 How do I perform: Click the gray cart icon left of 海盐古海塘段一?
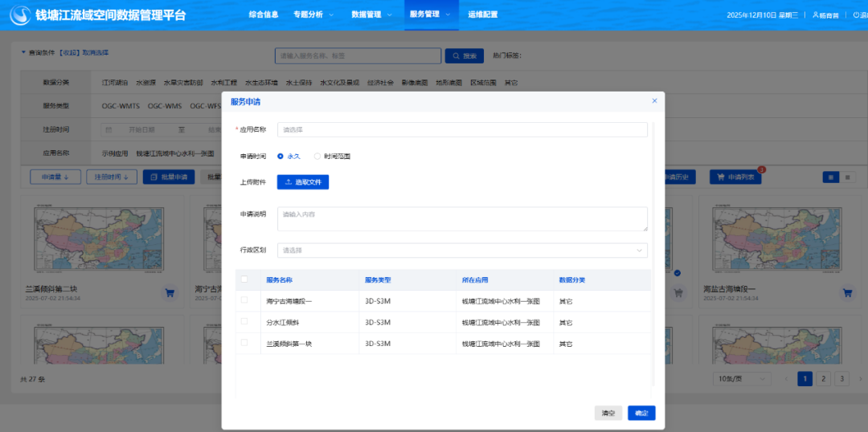pos(678,293)
